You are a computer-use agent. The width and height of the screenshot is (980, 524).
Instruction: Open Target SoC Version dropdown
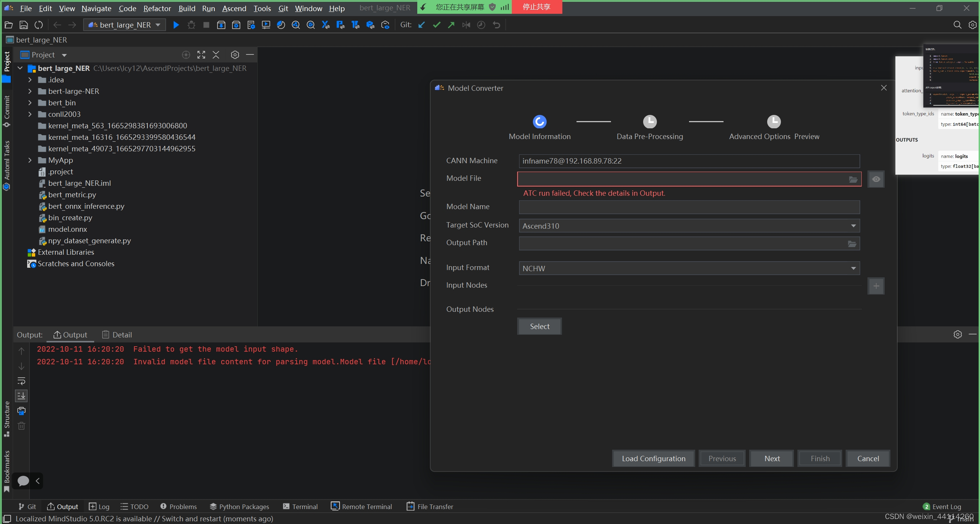pos(853,226)
